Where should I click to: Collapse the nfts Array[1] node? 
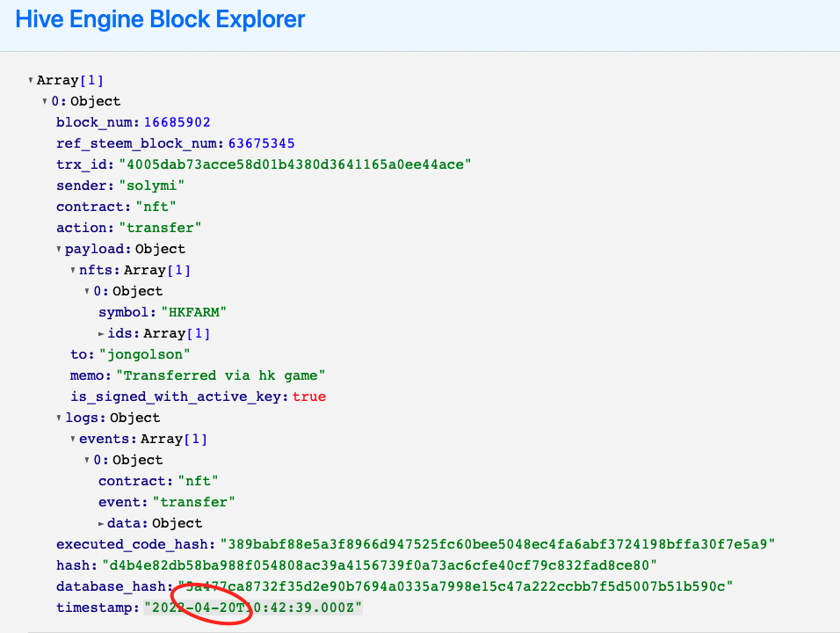pos(73,270)
